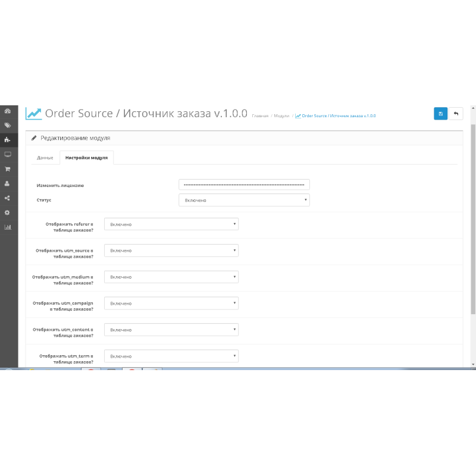This screenshot has height=476, width=476.
Task: Open the Модули breadcrumb link
Action: point(281,116)
